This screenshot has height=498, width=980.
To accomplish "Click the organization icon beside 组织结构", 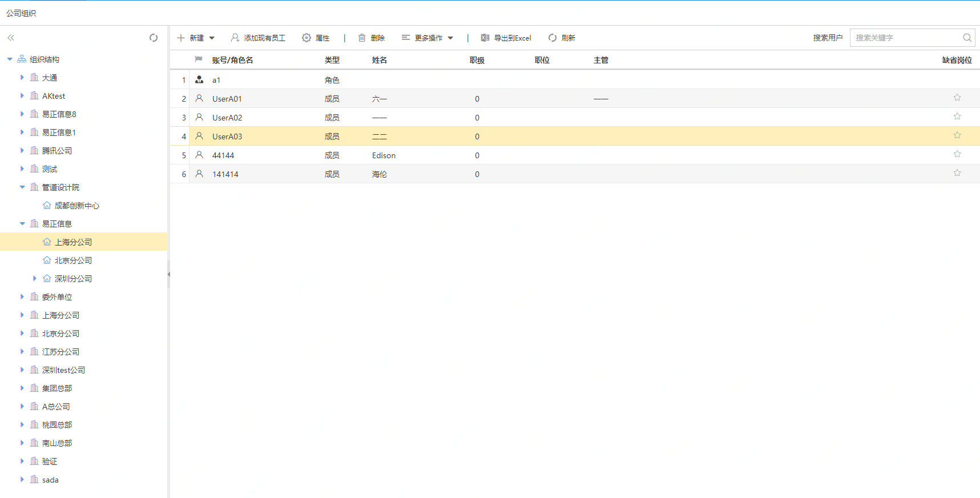I will 22,59.
